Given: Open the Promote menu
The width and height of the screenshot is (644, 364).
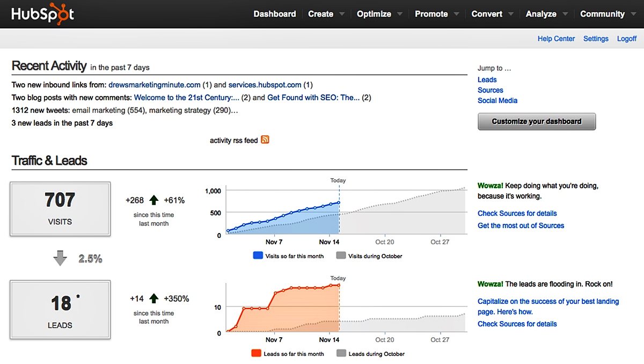Looking at the screenshot, I should coord(431,14).
